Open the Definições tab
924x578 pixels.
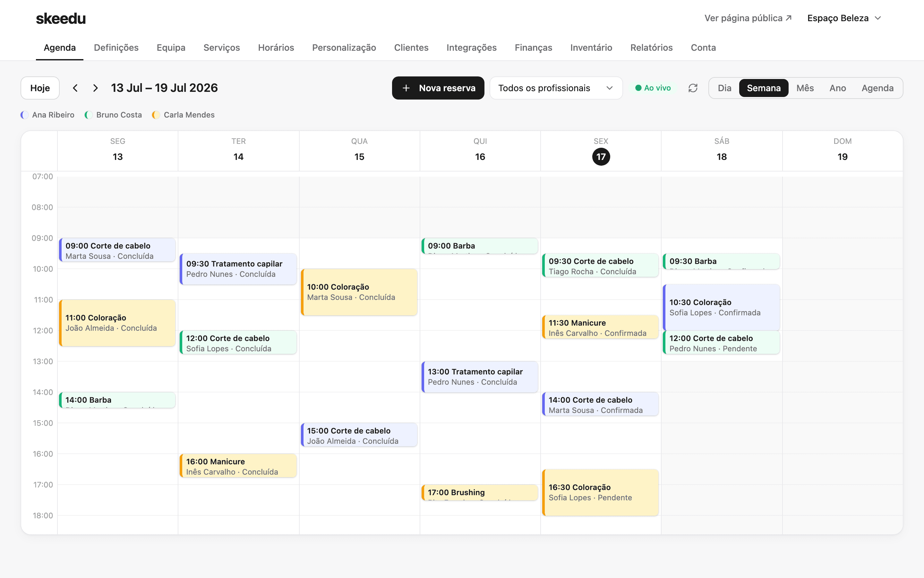click(116, 48)
